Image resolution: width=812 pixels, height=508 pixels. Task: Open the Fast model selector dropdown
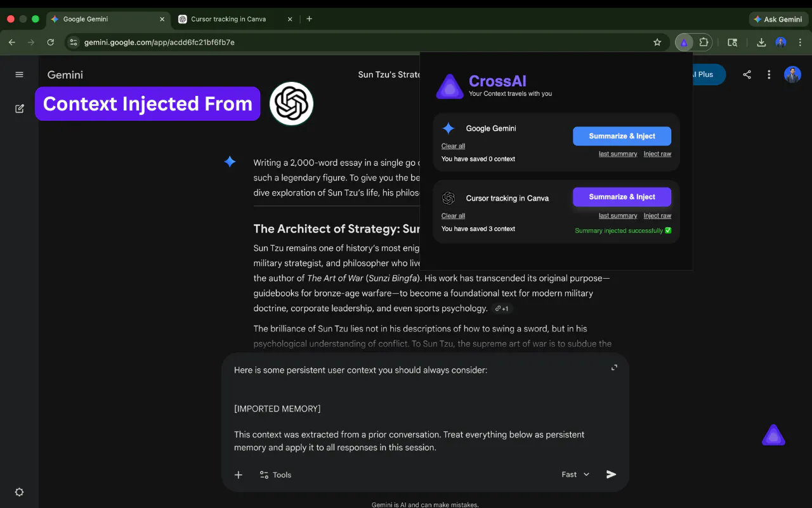pyautogui.click(x=575, y=474)
